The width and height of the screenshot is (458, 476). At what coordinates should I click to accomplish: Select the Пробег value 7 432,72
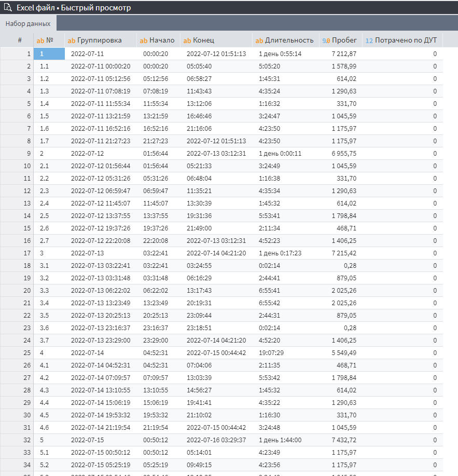(344, 440)
